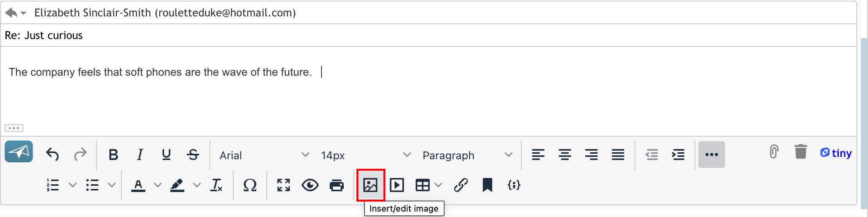
Task: Show quoted text with the small ellipsis button
Action: tap(14, 128)
